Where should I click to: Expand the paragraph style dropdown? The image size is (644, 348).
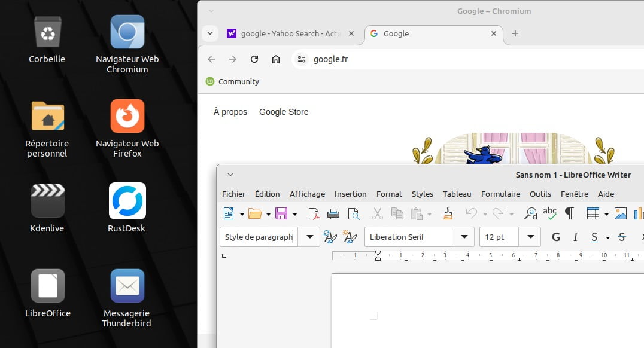click(x=309, y=237)
